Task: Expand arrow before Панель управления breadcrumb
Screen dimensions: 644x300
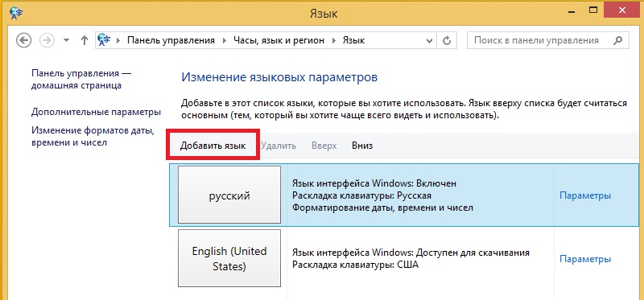Action: point(118,40)
